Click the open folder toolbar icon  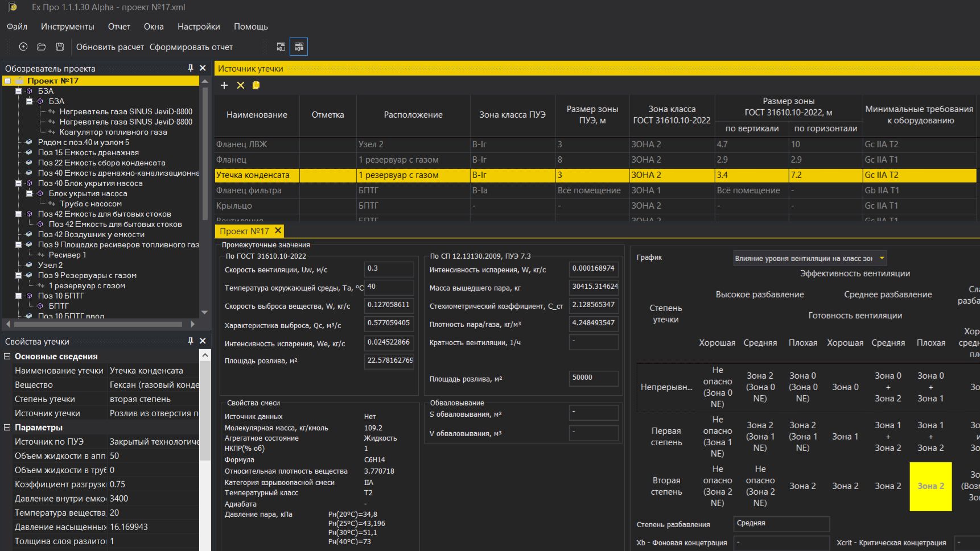(42, 47)
